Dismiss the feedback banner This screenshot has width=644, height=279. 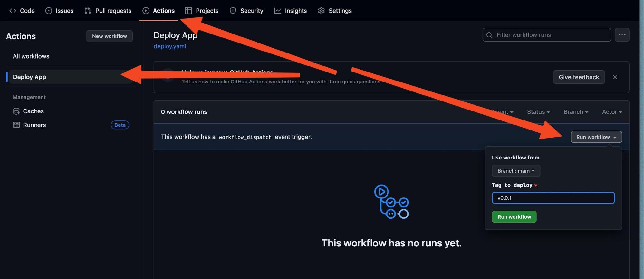615,77
